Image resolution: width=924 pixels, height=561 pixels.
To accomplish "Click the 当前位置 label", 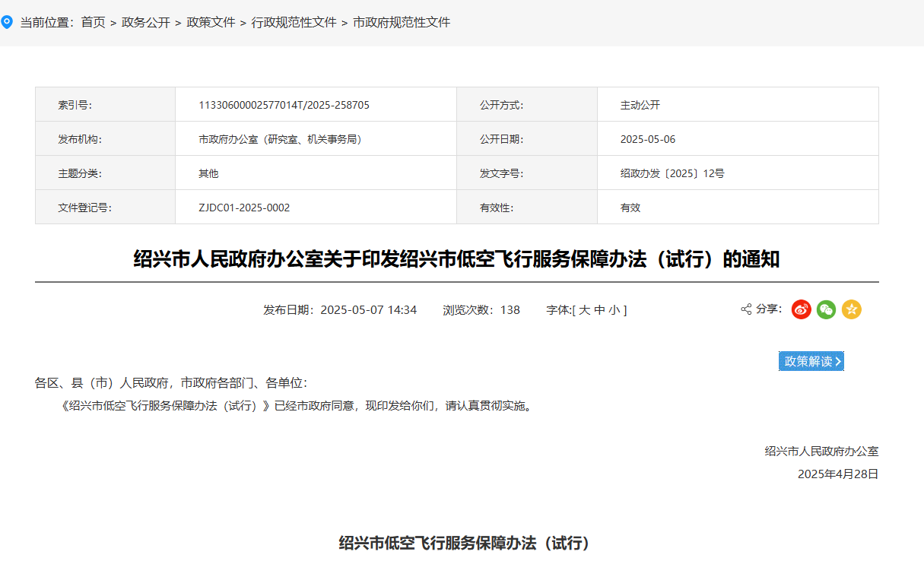I will [47, 23].
